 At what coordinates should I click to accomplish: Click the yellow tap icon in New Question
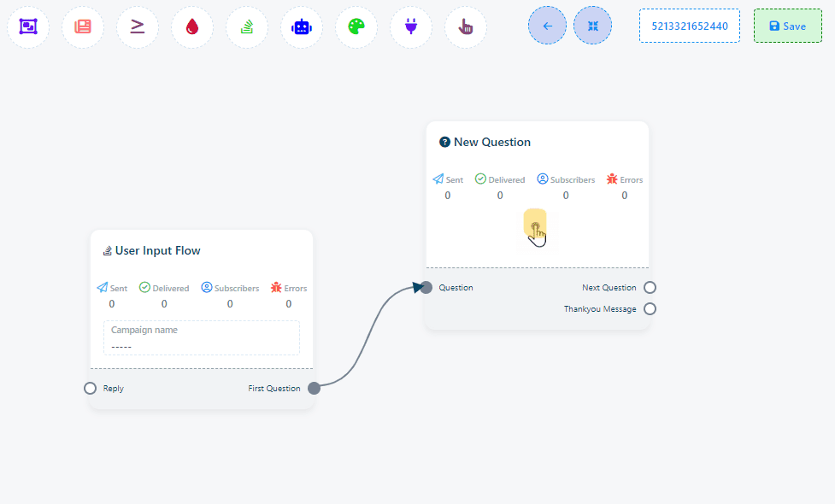[535, 226]
